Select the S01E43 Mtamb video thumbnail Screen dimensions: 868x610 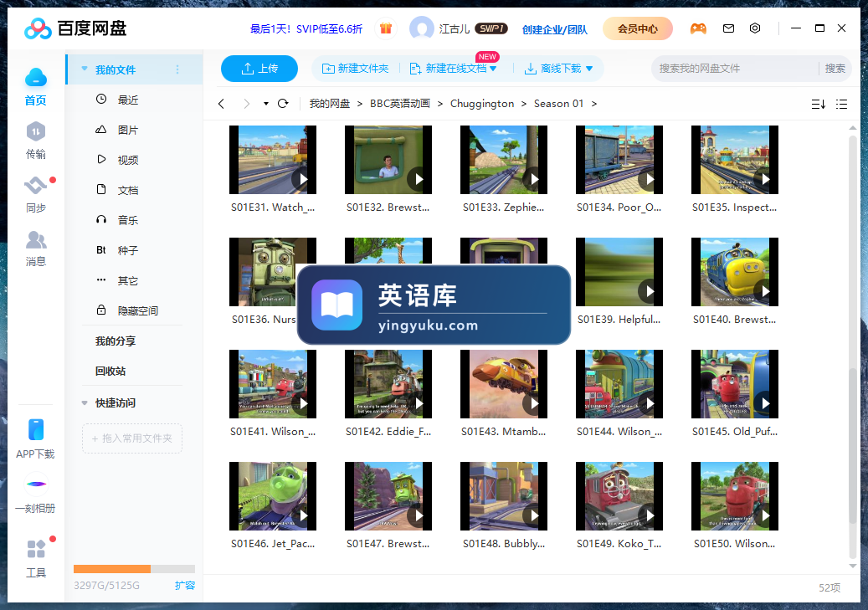pos(504,383)
